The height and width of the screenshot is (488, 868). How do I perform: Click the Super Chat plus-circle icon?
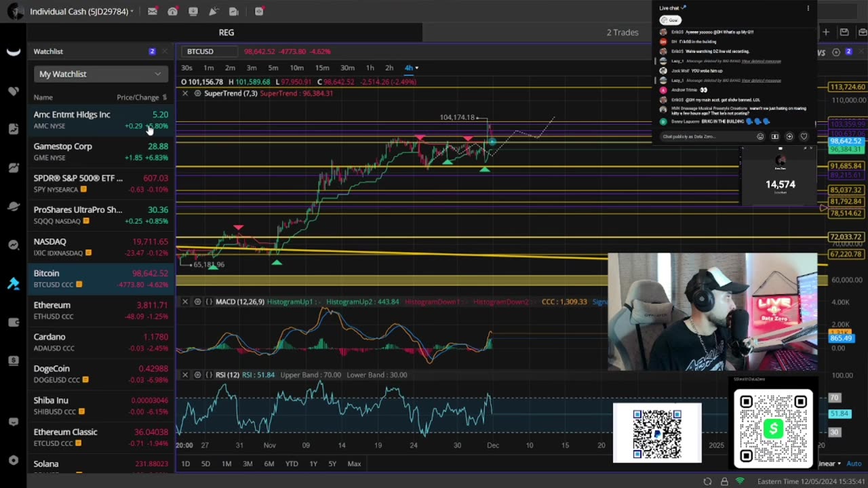tap(789, 136)
